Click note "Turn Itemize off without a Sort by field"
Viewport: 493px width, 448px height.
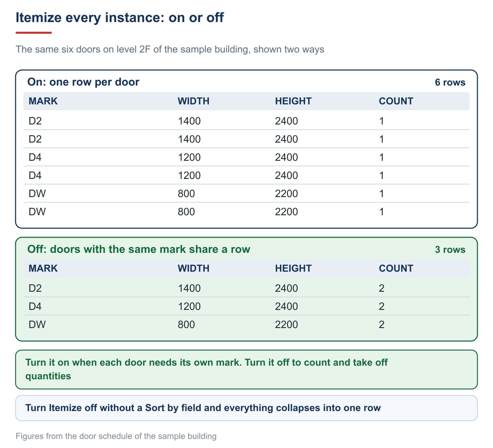pyautogui.click(x=113, y=408)
